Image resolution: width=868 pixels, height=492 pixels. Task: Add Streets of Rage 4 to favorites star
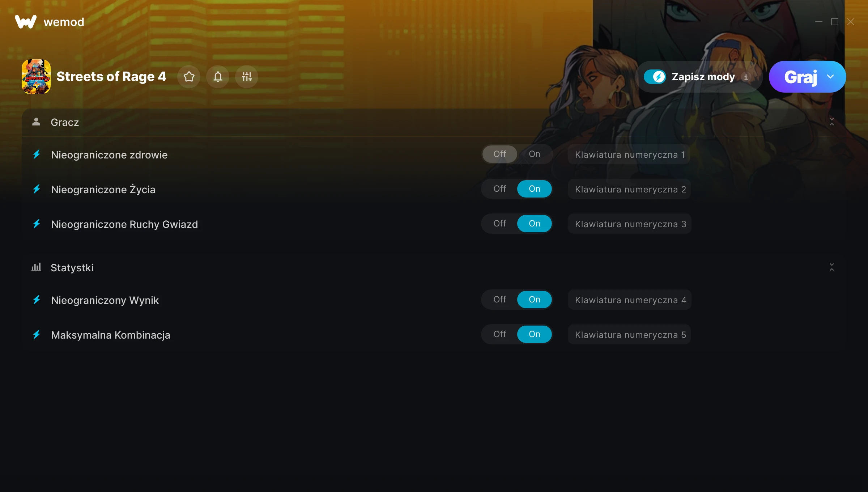(189, 77)
